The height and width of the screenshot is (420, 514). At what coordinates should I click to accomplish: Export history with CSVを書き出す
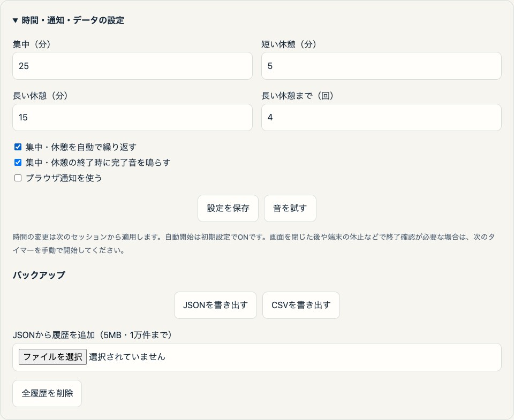click(x=301, y=305)
